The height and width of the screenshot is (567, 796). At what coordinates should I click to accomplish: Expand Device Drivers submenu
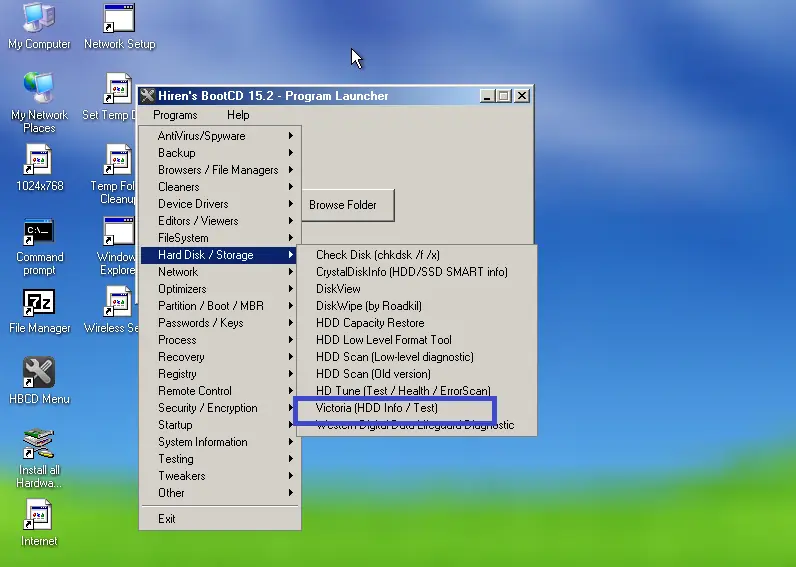[x=220, y=204]
